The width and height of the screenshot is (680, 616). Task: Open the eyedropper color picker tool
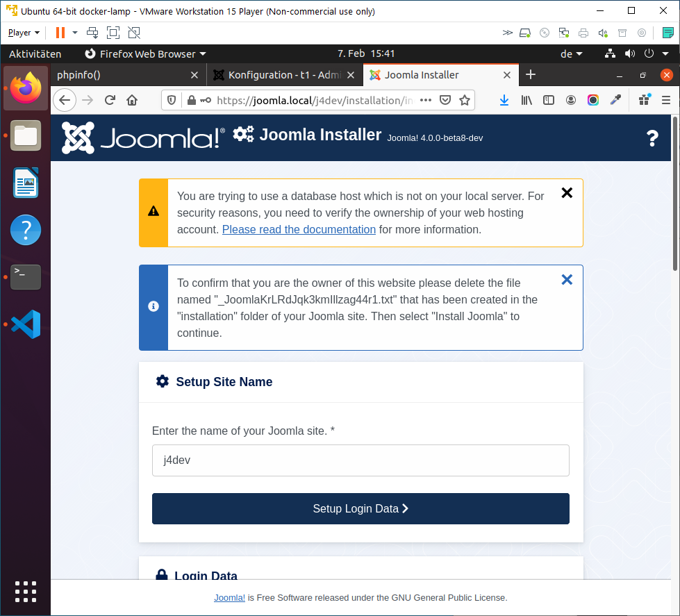[x=615, y=101]
